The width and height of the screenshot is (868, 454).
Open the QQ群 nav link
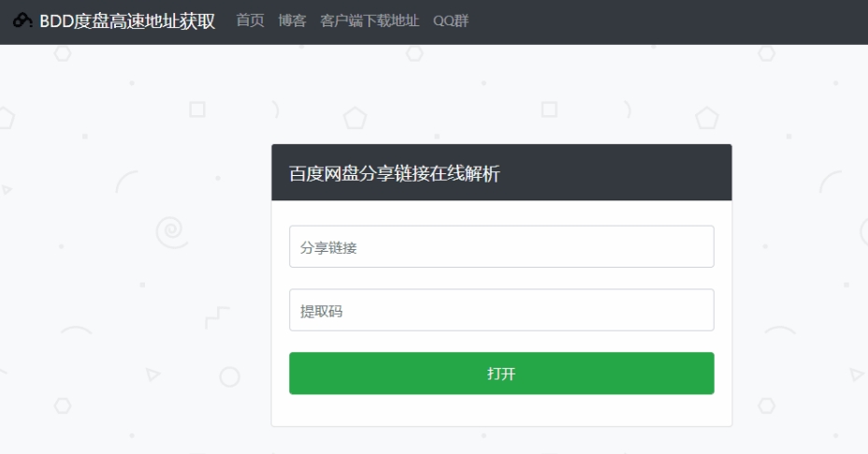(x=451, y=21)
